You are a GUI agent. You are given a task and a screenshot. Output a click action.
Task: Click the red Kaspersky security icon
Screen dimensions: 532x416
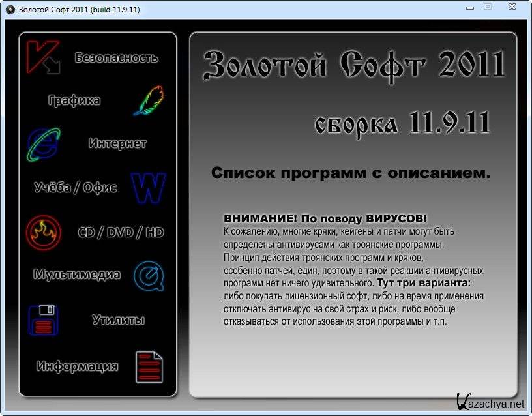pyautogui.click(x=43, y=57)
